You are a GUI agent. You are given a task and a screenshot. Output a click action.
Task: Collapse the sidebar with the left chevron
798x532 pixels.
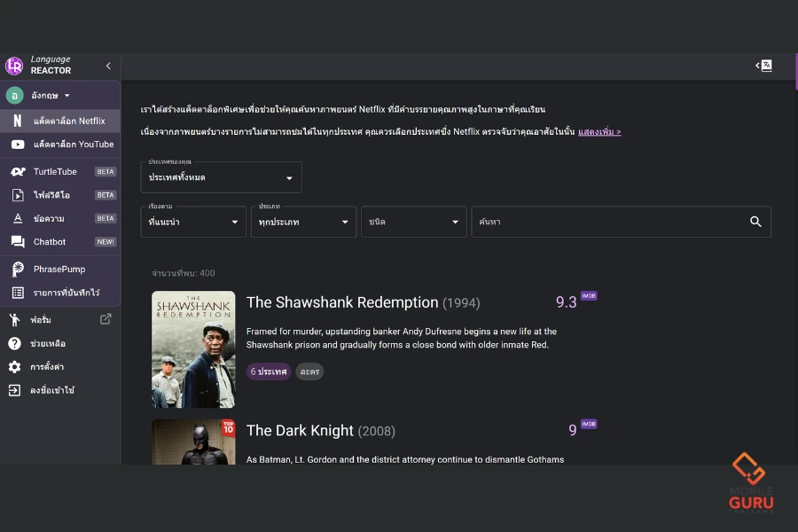pos(108,66)
